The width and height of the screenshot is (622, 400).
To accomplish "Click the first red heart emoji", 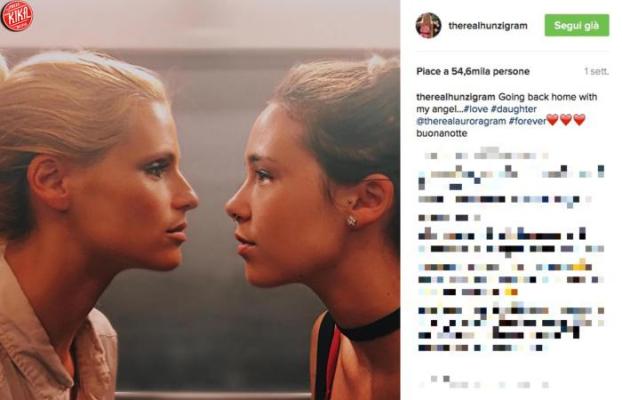I will [553, 120].
